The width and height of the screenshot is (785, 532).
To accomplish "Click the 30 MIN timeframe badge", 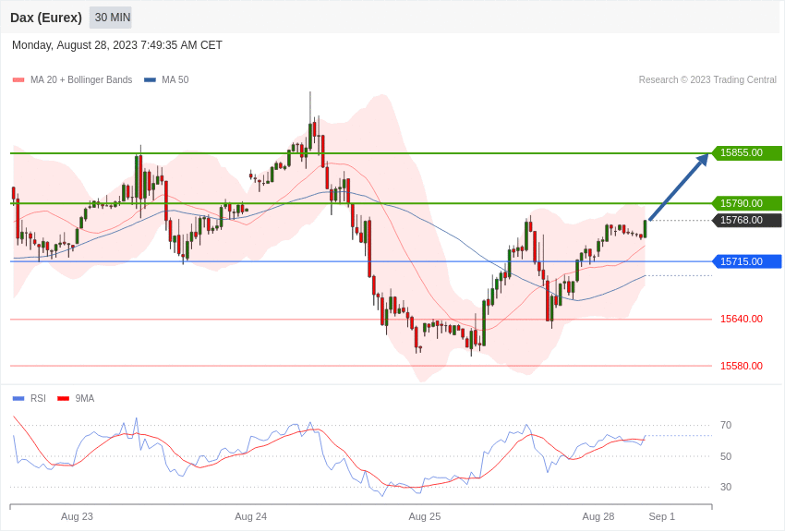I will pyautogui.click(x=110, y=18).
